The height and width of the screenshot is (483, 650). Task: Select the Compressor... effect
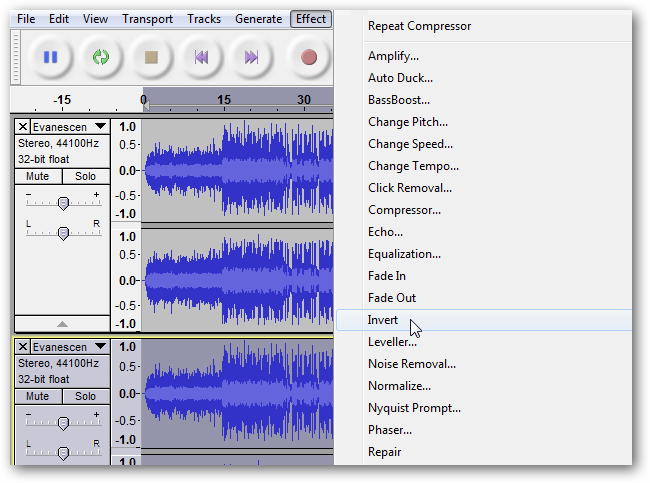tap(484, 210)
